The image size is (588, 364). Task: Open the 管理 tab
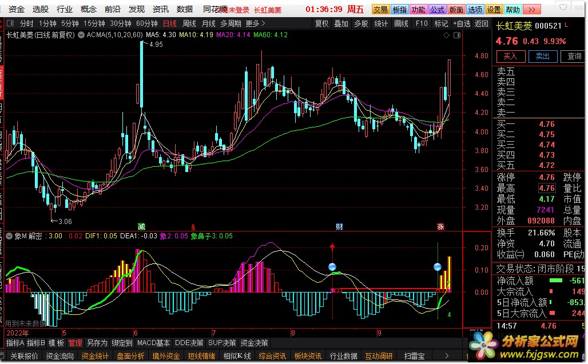(x=75, y=343)
